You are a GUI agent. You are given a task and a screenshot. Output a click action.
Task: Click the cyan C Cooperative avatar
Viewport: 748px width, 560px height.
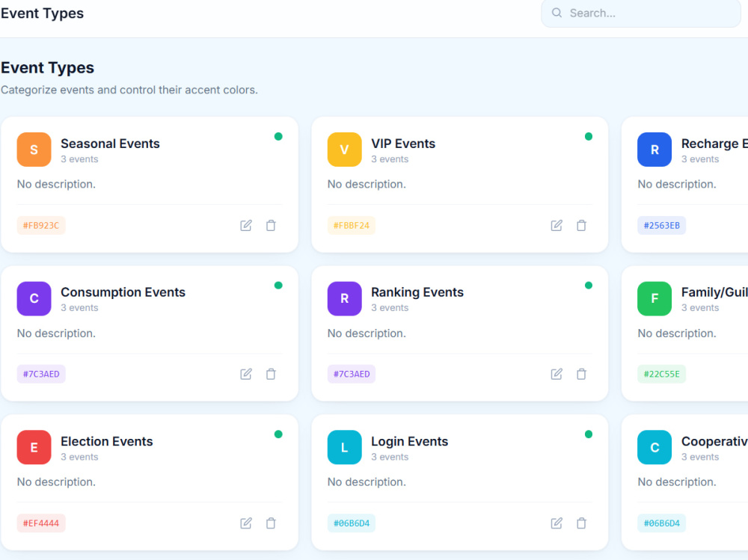coord(654,447)
